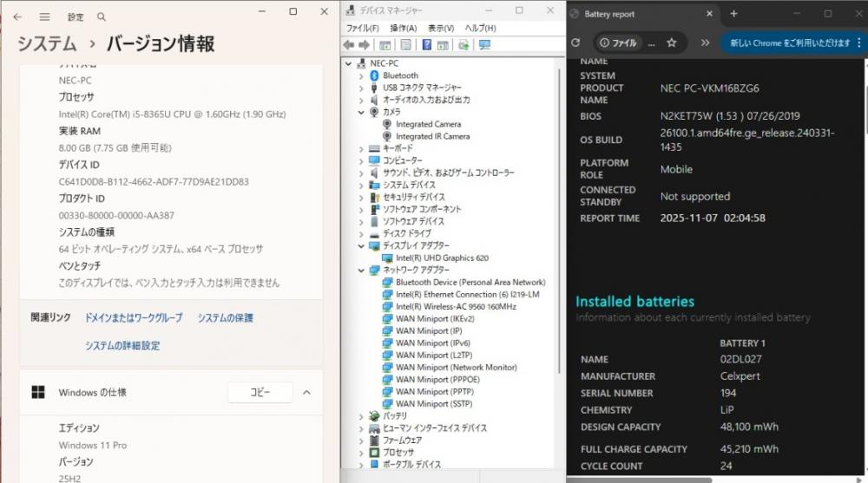
Task: Open ドメインまたはワークグループ link
Action: tap(134, 317)
